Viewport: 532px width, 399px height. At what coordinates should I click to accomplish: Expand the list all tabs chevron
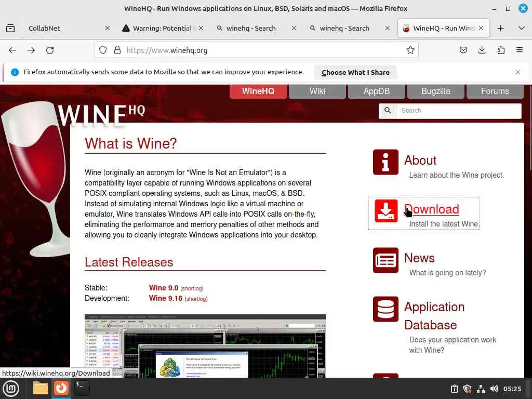522,28
